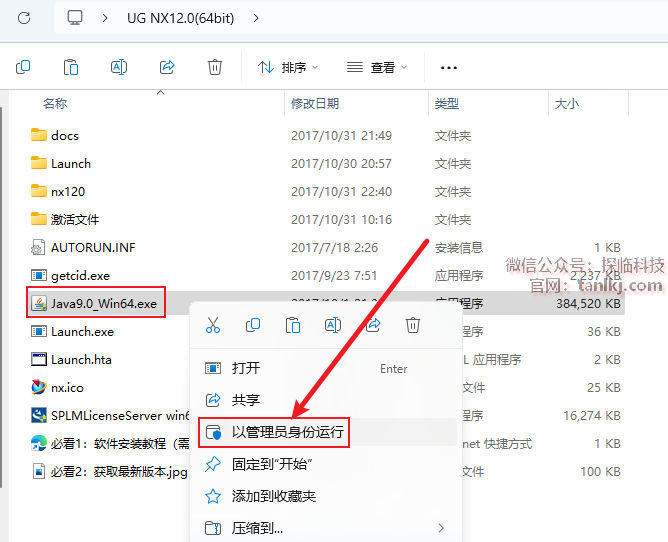
Task: Click the Rename icon in the top toolbar
Action: 119,67
